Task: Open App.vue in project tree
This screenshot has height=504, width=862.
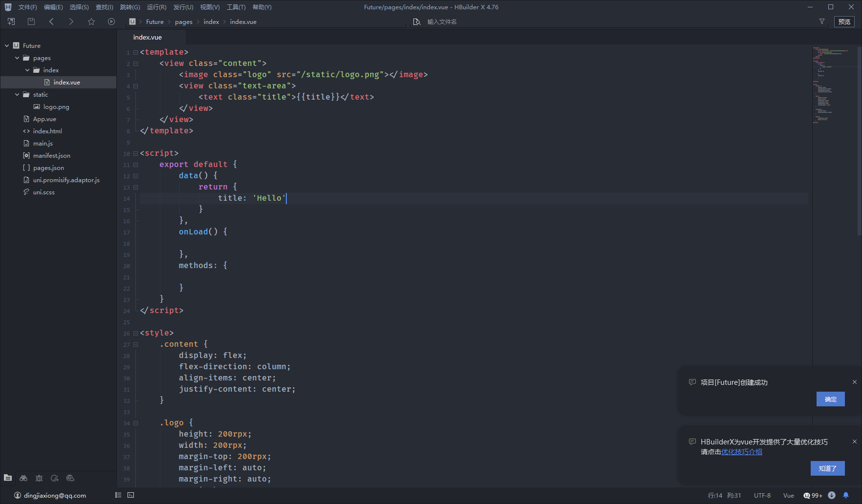Action: [44, 119]
